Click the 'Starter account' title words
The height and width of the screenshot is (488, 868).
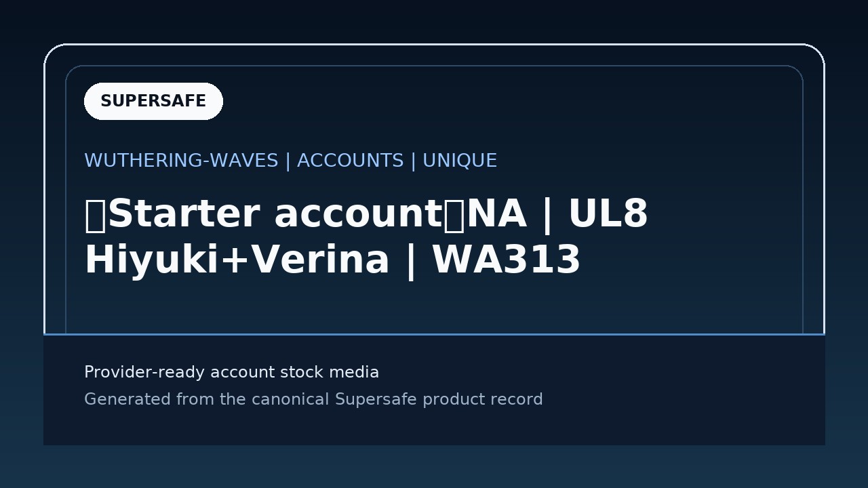coord(275,214)
